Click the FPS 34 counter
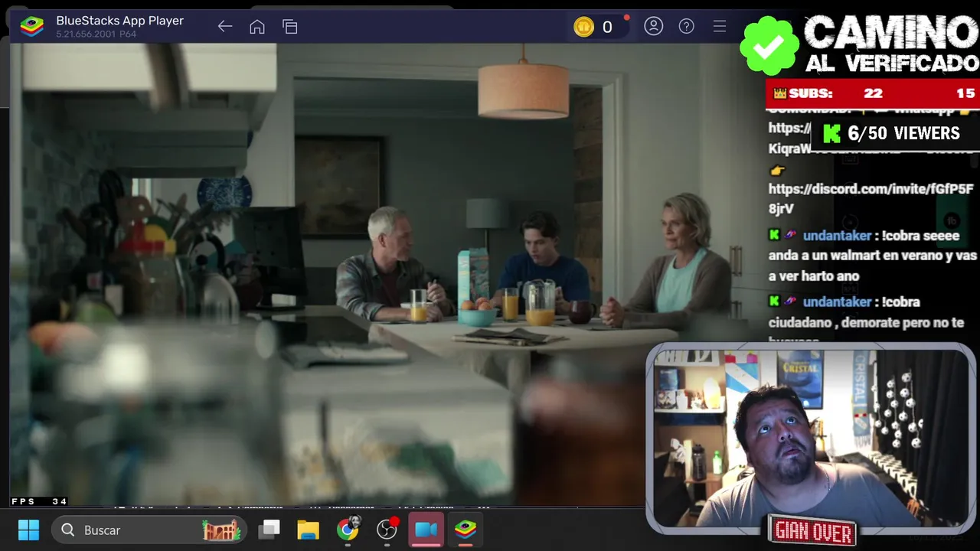The image size is (980, 551). point(39,501)
